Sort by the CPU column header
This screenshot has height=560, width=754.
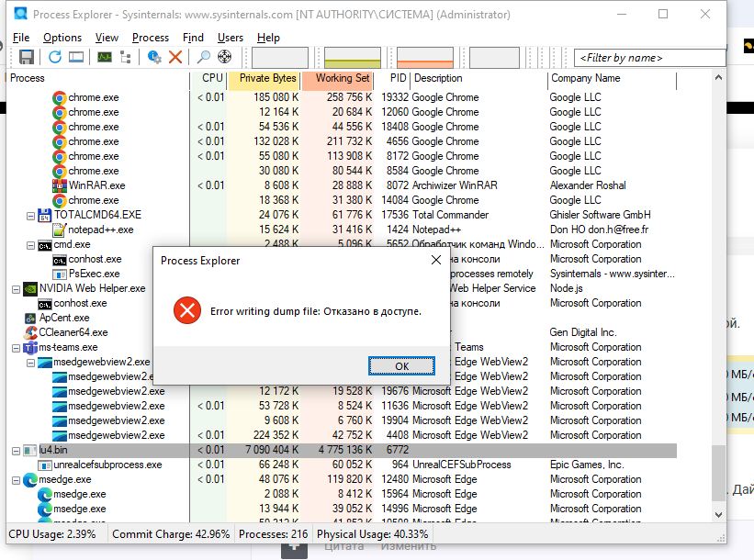pos(208,78)
